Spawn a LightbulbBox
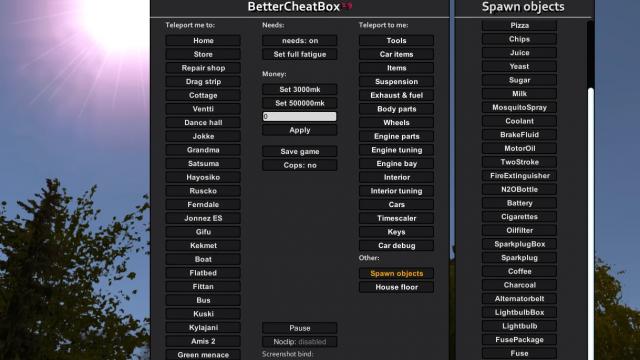Image resolution: width=640 pixels, height=360 pixels. pos(519,313)
